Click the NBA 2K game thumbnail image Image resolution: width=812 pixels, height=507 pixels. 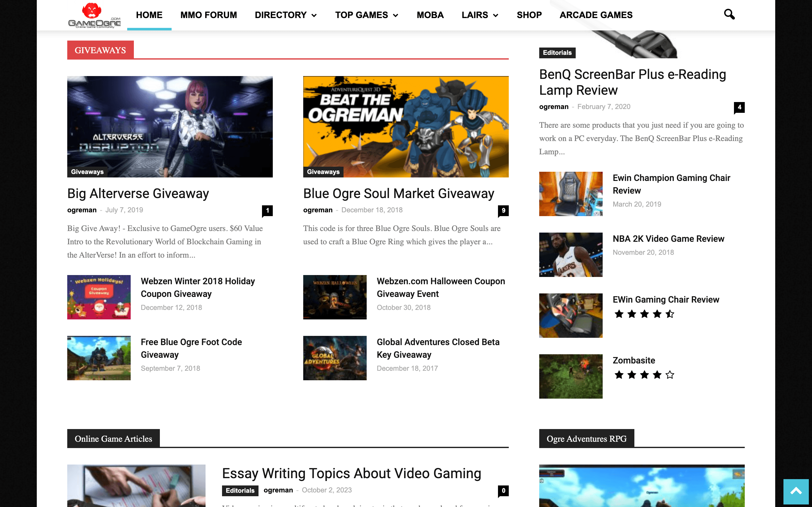pyautogui.click(x=570, y=254)
